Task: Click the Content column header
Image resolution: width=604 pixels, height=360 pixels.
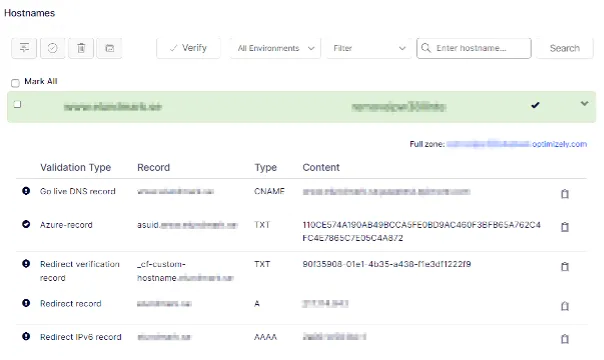Action: tap(321, 167)
